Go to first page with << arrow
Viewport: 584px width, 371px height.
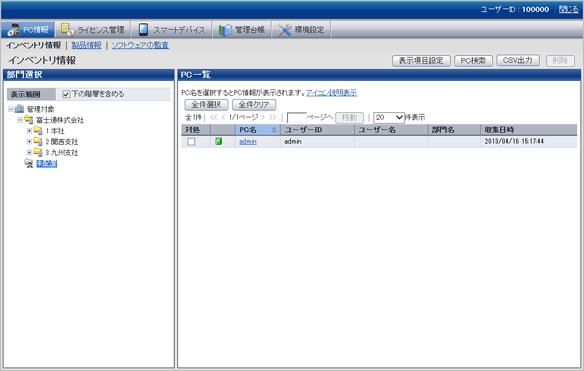pos(213,117)
